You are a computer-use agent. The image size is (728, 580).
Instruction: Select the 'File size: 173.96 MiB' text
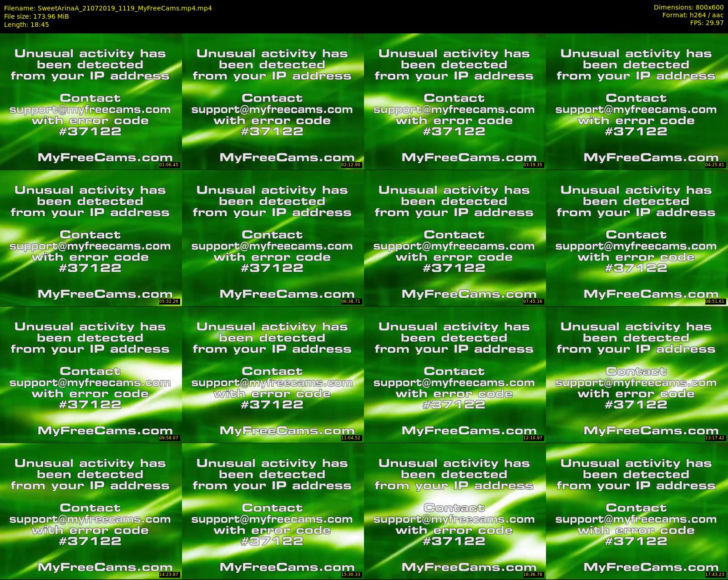[36, 16]
